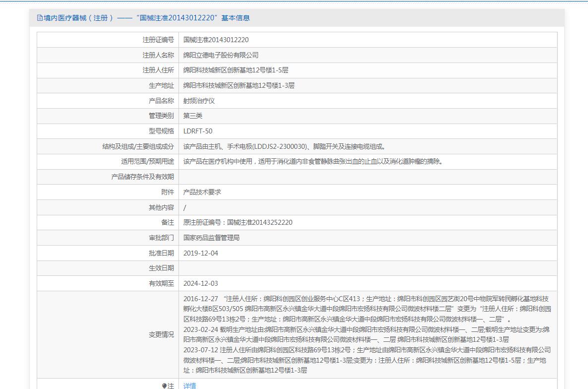Select the registrant name 绵阳立德电子股份有限公司
This screenshot has height=389, width=588.
point(221,55)
